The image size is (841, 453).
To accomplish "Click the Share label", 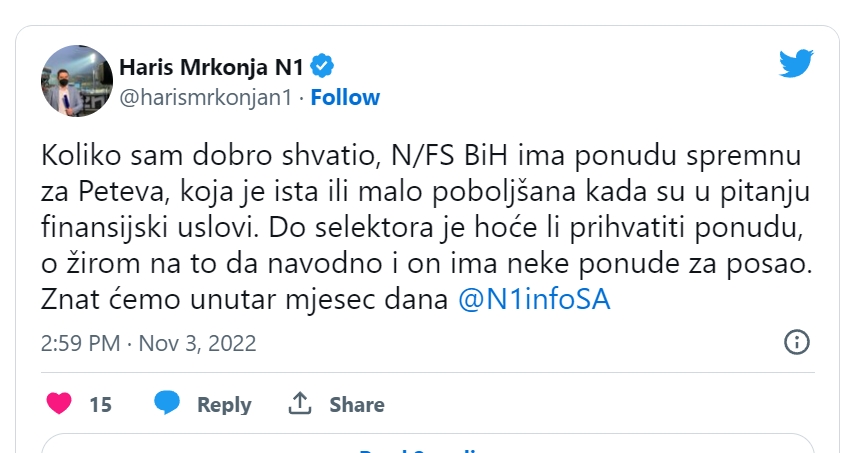I will pos(357,405).
